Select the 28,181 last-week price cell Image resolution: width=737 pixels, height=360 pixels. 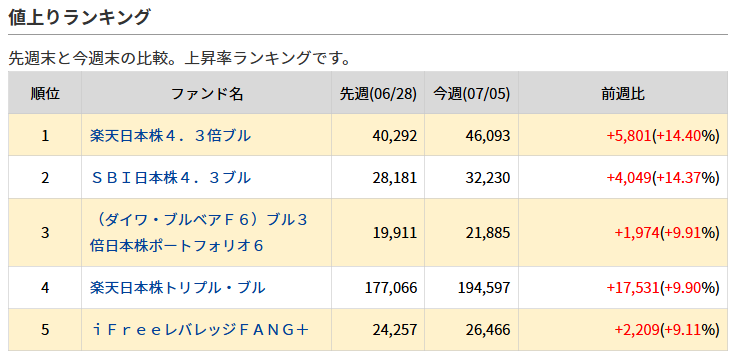click(378, 177)
